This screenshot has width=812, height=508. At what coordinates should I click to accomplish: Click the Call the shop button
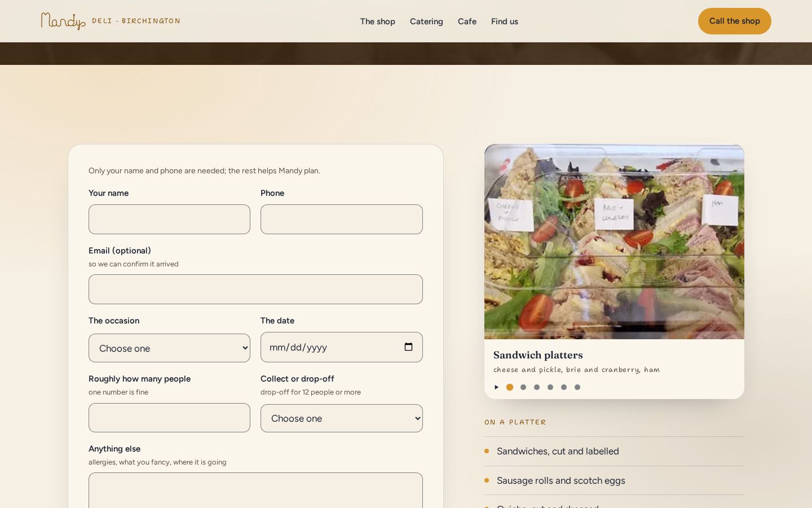pyautogui.click(x=735, y=21)
